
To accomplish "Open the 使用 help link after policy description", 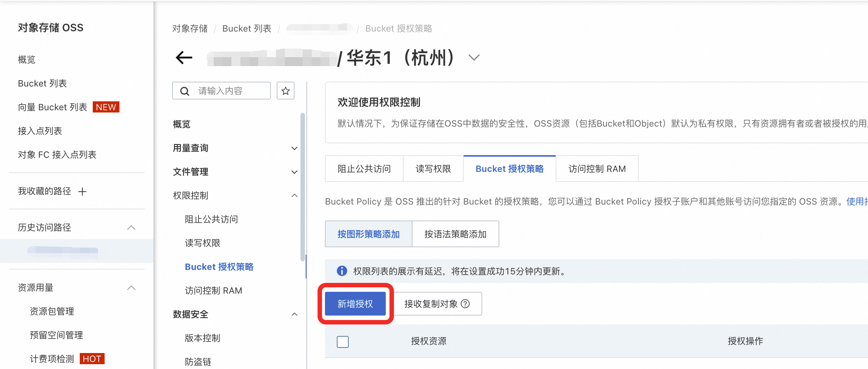I will pos(857,202).
